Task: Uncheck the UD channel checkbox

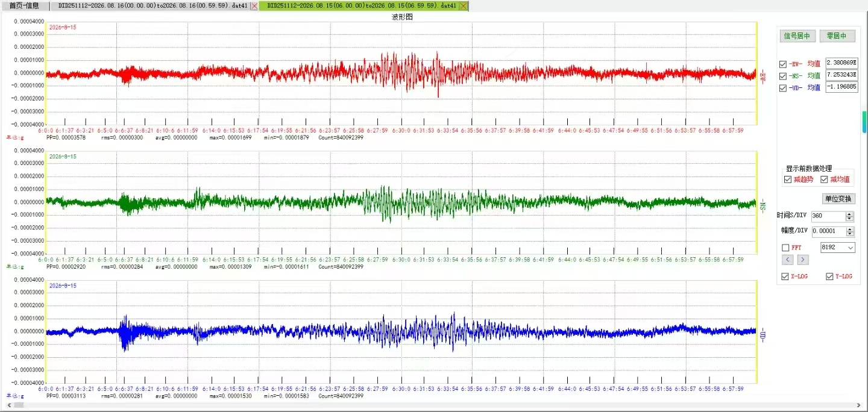Action: [783, 88]
